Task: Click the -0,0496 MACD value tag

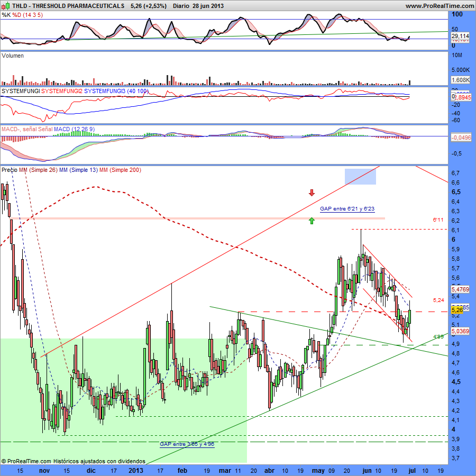Action: coord(461,138)
